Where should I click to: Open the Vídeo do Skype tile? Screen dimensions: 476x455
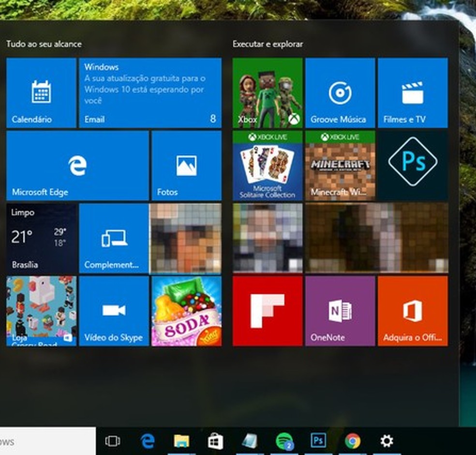click(x=114, y=311)
